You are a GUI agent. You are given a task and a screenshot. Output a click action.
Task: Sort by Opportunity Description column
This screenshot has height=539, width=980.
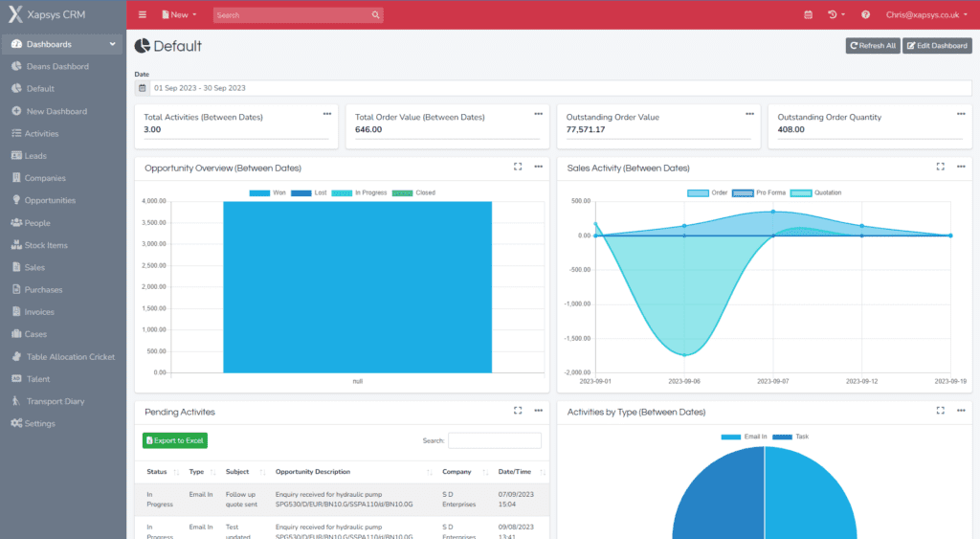(x=353, y=471)
